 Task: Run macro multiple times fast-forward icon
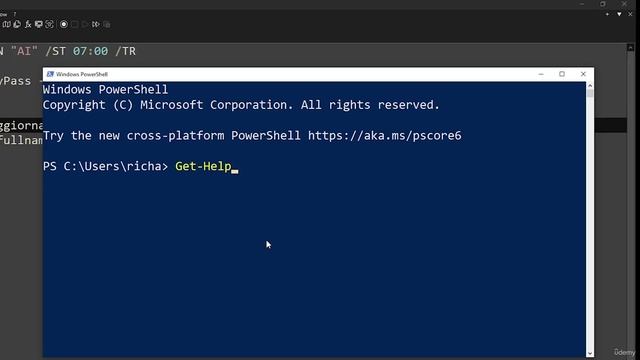[96, 24]
